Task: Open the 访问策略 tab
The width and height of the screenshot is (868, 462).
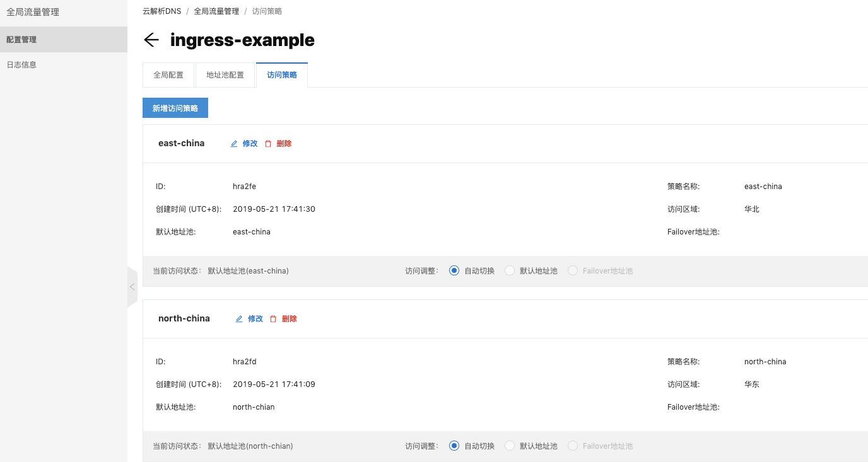Action: [282, 75]
